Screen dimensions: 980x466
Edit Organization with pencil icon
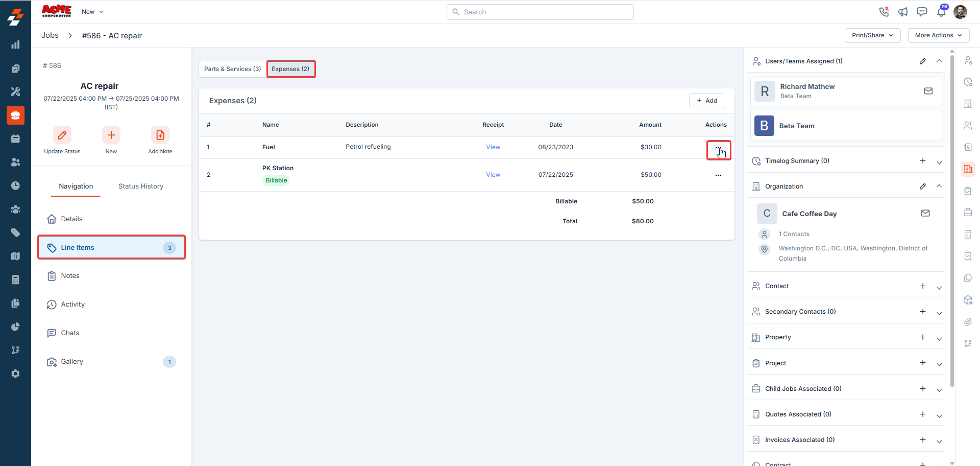point(923,187)
